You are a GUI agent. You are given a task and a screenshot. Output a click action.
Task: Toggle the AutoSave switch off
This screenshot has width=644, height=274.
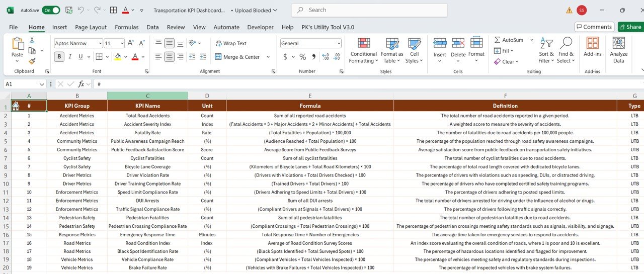click(51, 10)
